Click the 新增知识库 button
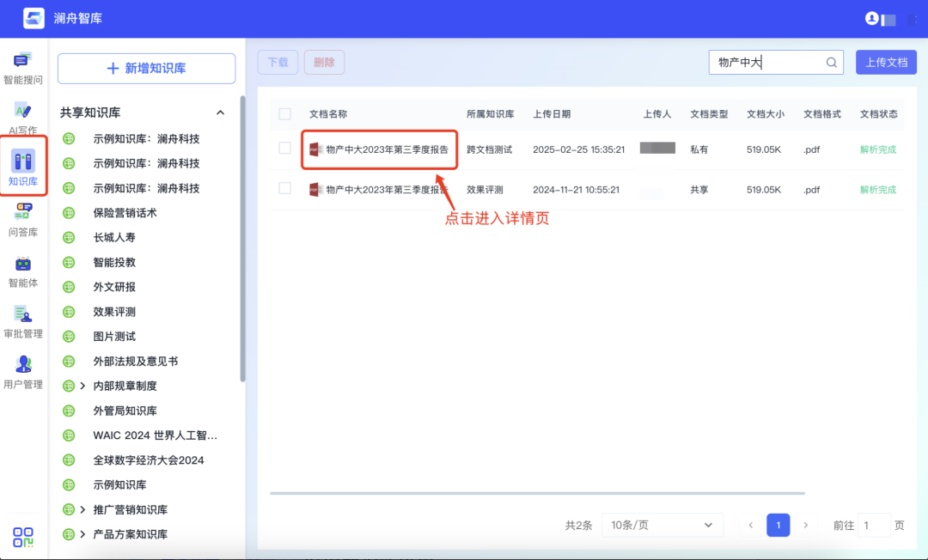The width and height of the screenshot is (928, 560). (146, 69)
